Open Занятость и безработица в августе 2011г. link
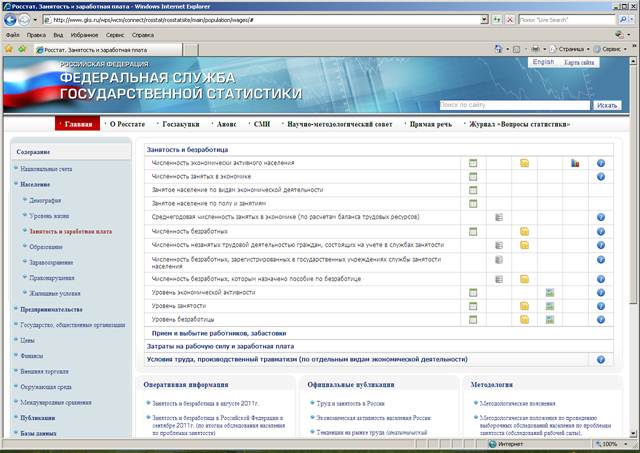The height and width of the screenshot is (453, 640). [x=205, y=403]
